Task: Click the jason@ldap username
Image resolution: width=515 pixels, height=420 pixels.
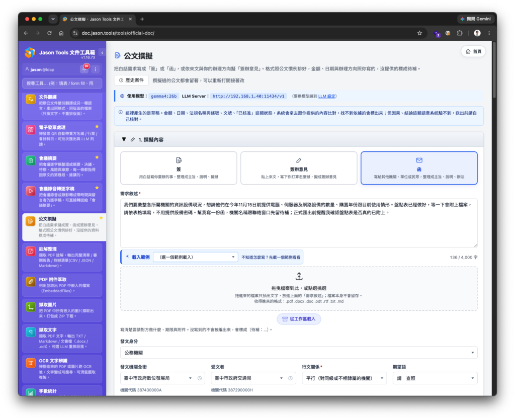Action: pos(42,69)
